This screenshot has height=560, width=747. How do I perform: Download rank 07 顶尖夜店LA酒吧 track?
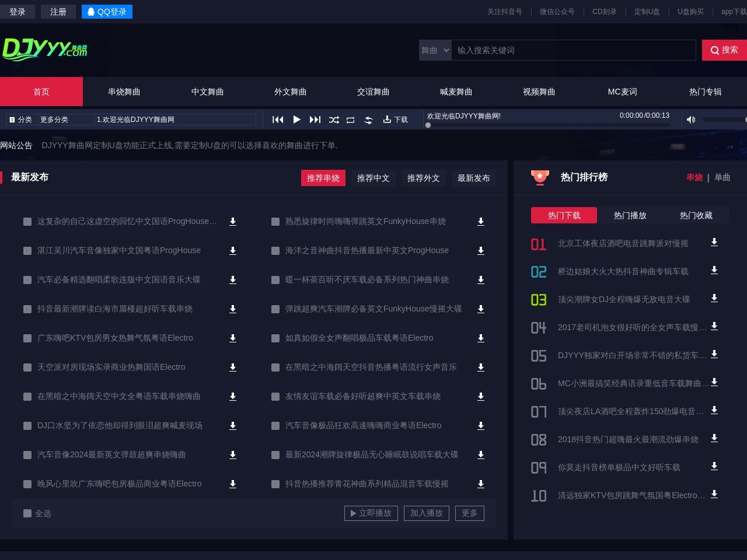click(x=714, y=410)
